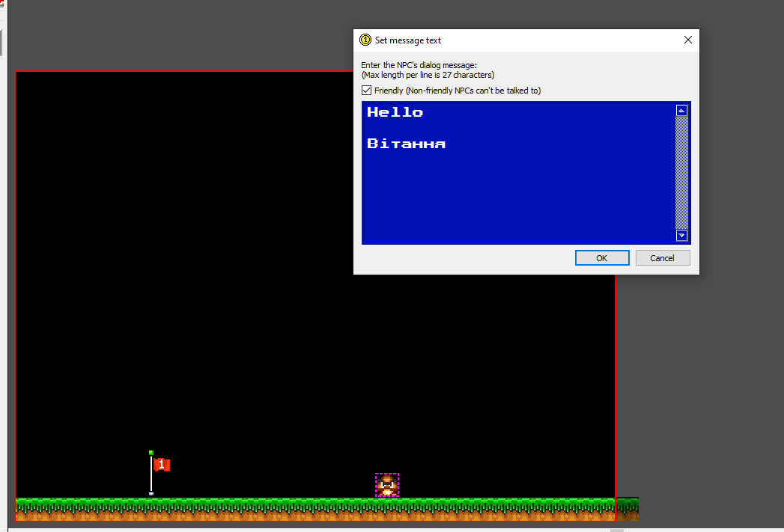784x532 pixels.
Task: Click the scroll up arrow in message box
Action: [681, 111]
